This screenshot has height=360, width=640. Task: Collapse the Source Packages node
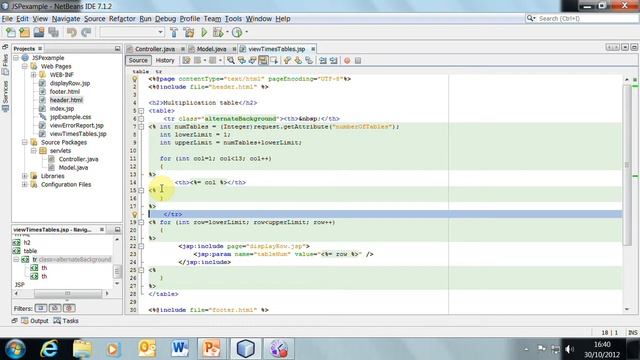pyautogui.click(x=25, y=142)
